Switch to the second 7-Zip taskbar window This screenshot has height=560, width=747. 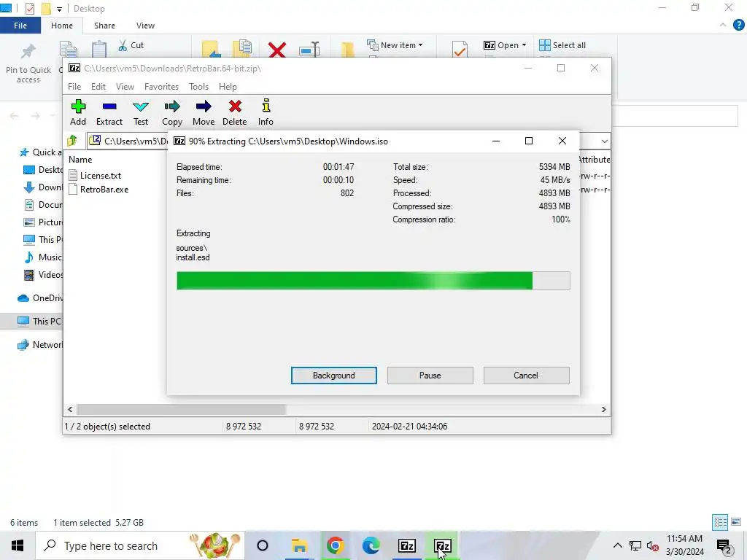443,545
